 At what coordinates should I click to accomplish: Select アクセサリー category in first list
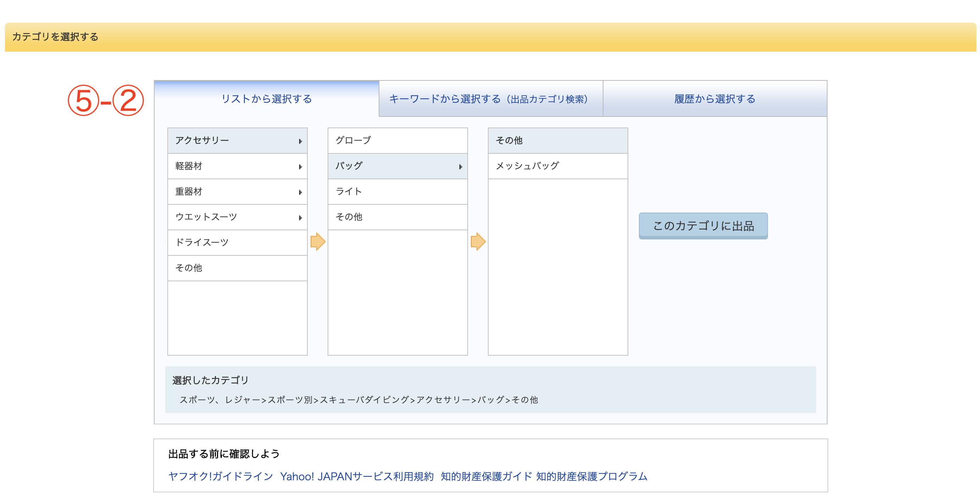(x=238, y=141)
